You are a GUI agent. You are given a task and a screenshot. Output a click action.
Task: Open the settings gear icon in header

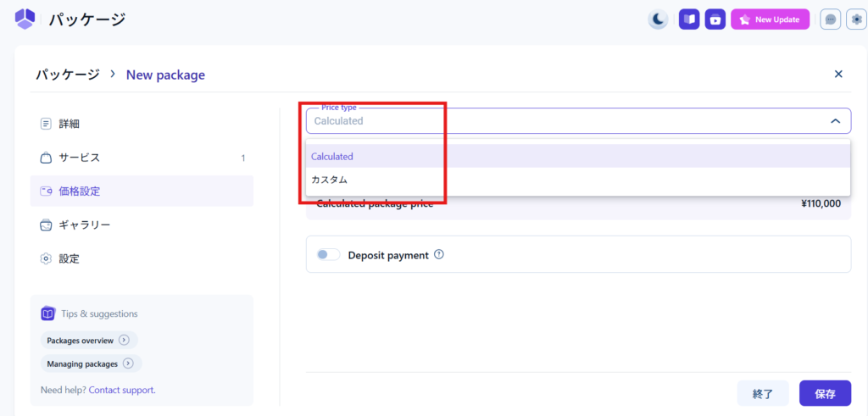(x=856, y=19)
